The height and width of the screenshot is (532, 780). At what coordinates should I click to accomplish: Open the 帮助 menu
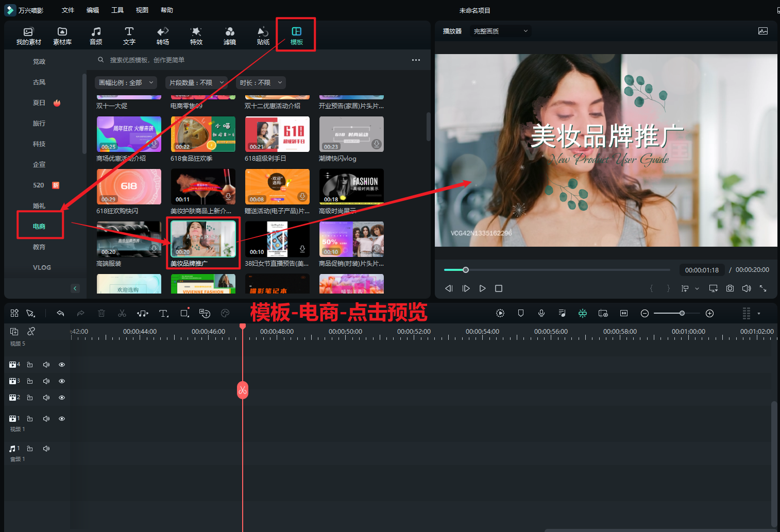pyautogui.click(x=166, y=10)
